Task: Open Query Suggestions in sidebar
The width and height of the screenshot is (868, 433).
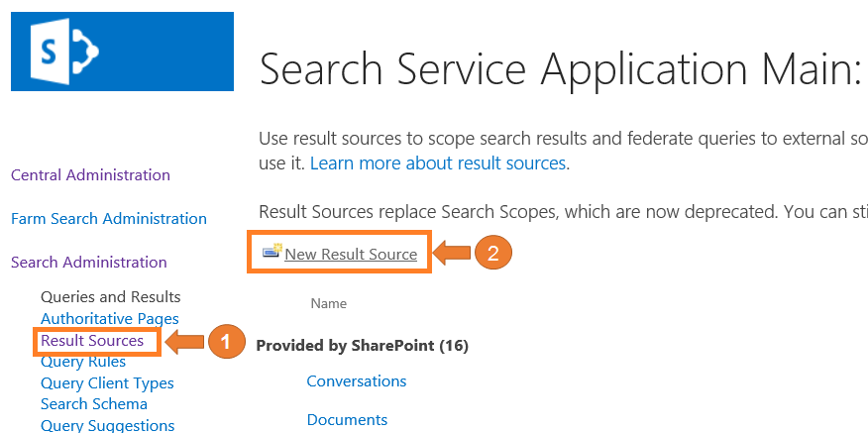Action: pyautogui.click(x=108, y=425)
